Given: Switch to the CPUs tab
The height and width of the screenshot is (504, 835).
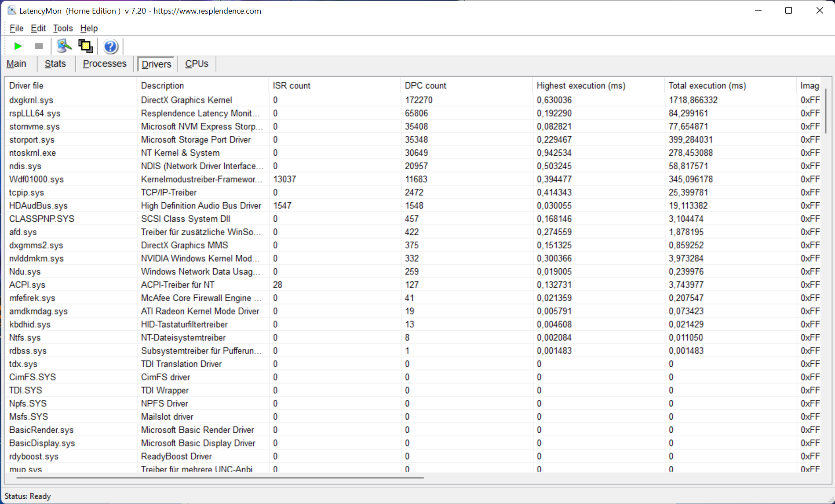Looking at the screenshot, I should (197, 64).
